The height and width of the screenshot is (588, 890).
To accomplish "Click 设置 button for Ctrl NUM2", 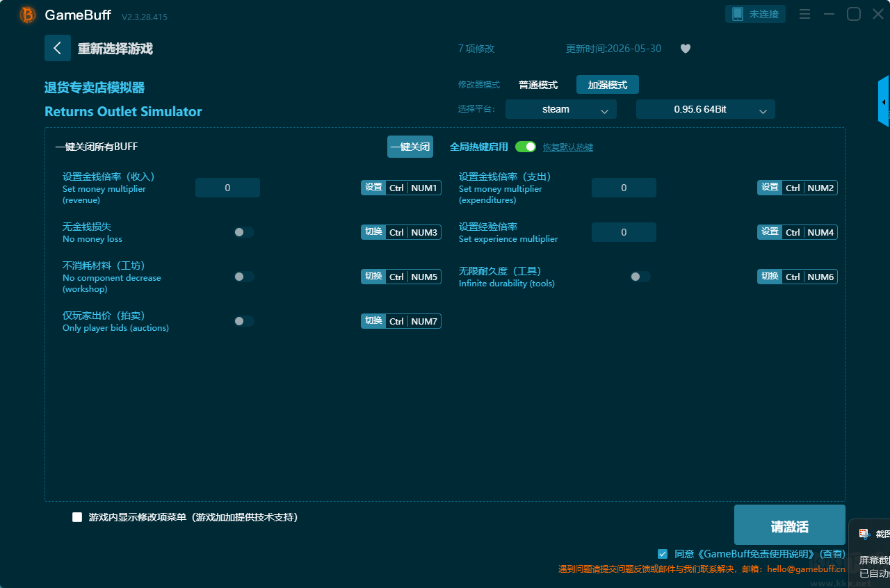I will (x=770, y=188).
